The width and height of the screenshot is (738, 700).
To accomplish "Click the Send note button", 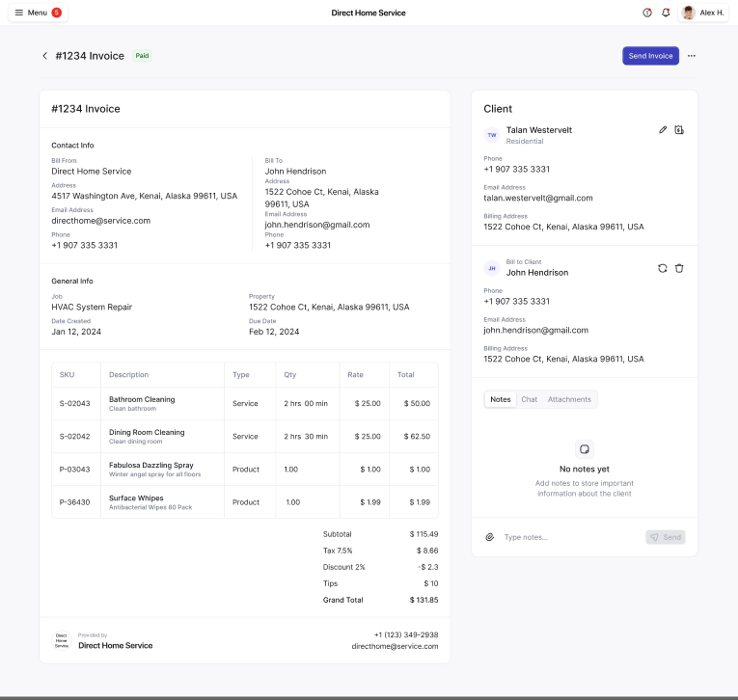I will [x=666, y=537].
